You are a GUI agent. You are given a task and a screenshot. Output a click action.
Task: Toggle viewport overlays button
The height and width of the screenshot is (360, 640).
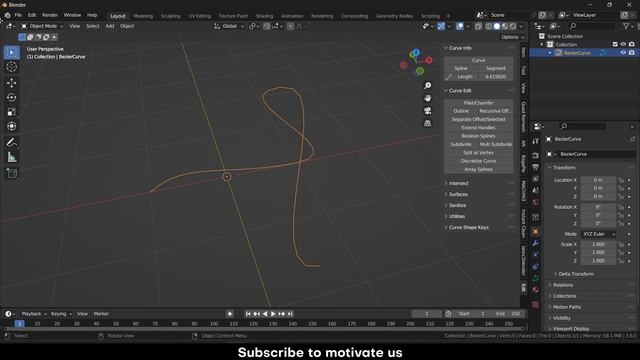(460, 26)
